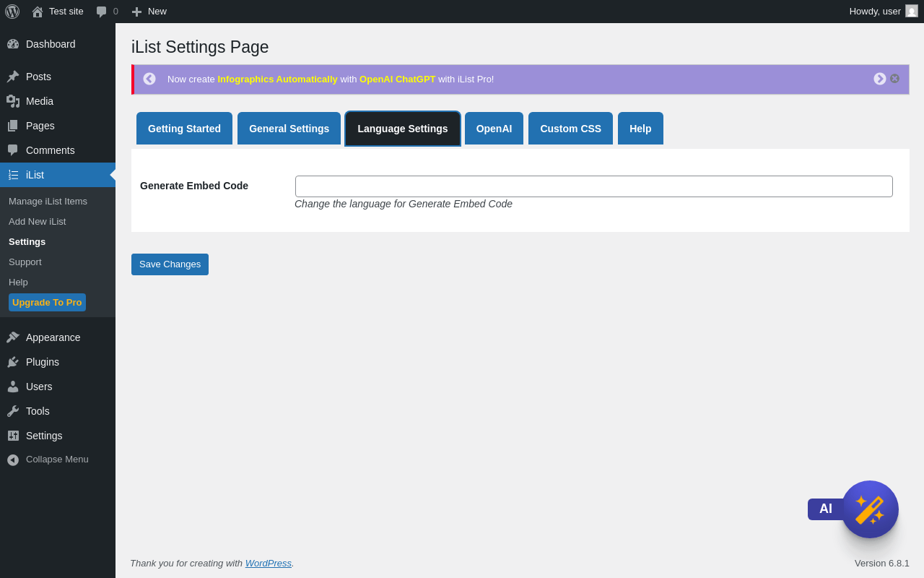Viewport: 924px width, 578px height.
Task: Switch to the General Settings tab
Action: [x=289, y=129]
